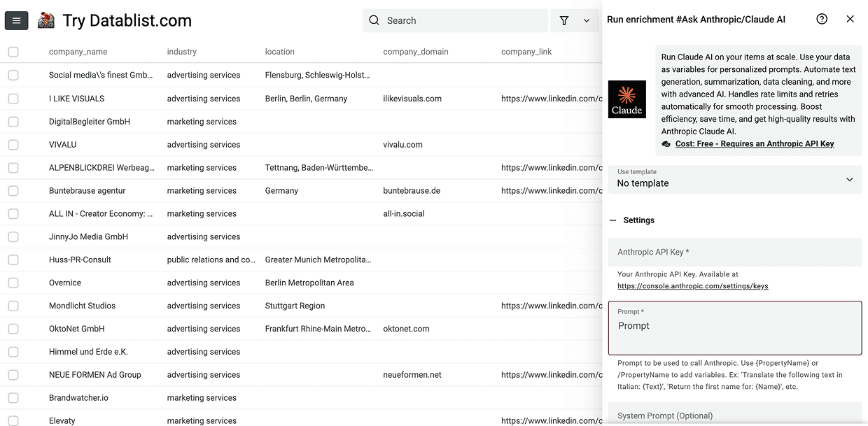The width and height of the screenshot is (868, 426).
Task: Toggle the select-all header checkbox
Action: coord(13,52)
